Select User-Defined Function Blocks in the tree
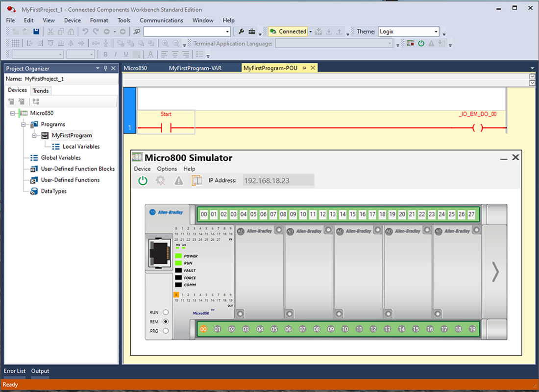This screenshot has height=392, width=539. (x=78, y=169)
